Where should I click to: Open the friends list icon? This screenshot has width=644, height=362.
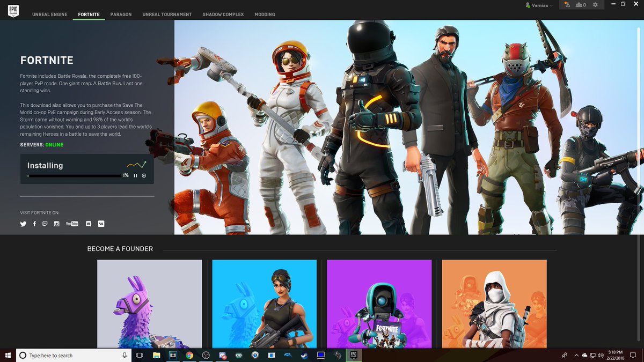[x=581, y=5]
